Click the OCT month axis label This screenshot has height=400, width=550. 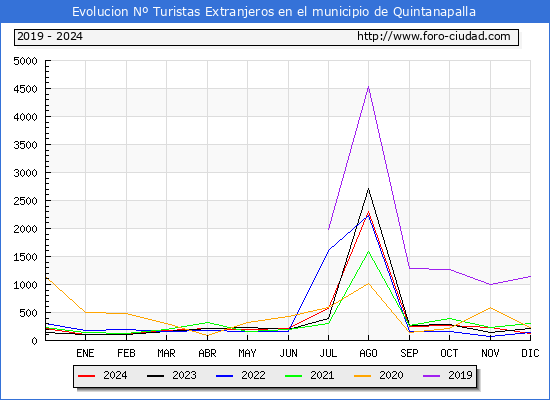(449, 353)
